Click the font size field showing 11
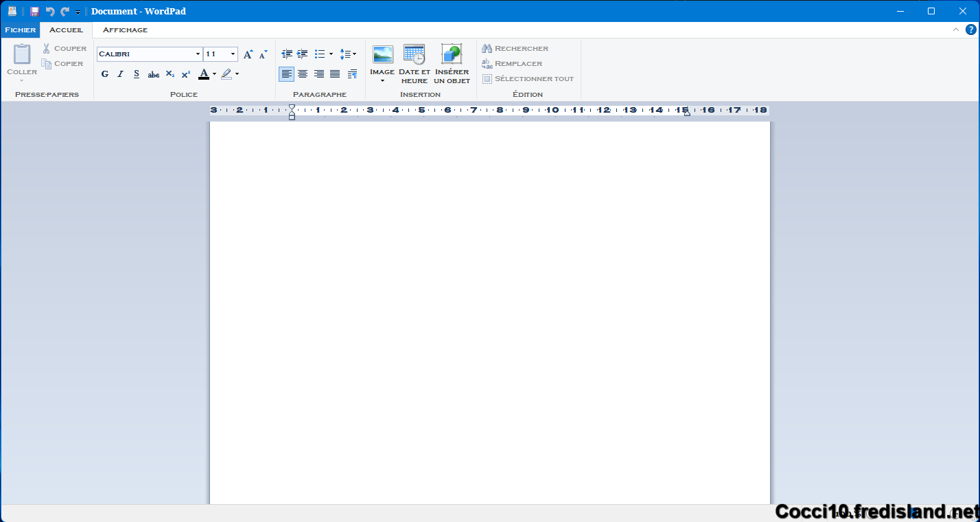Viewport: 980px width, 522px height. coord(216,54)
